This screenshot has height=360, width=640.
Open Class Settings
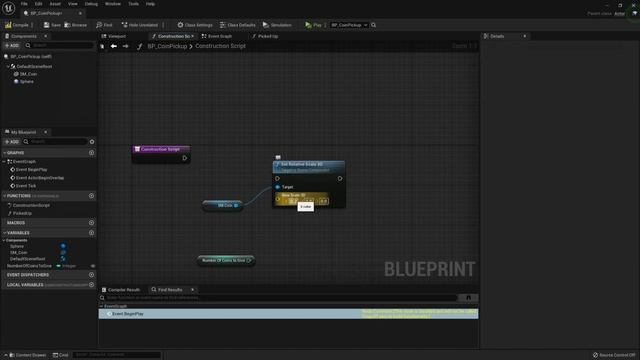195,25
